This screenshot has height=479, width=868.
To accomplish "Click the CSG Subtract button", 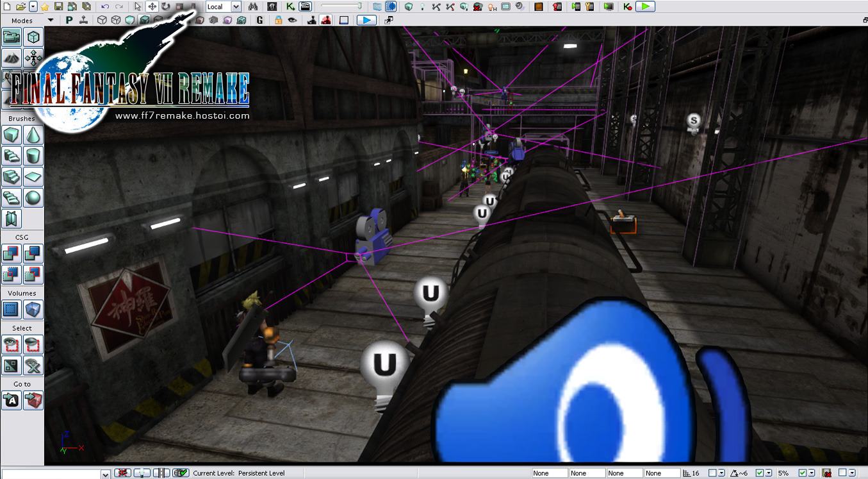I will click(33, 254).
